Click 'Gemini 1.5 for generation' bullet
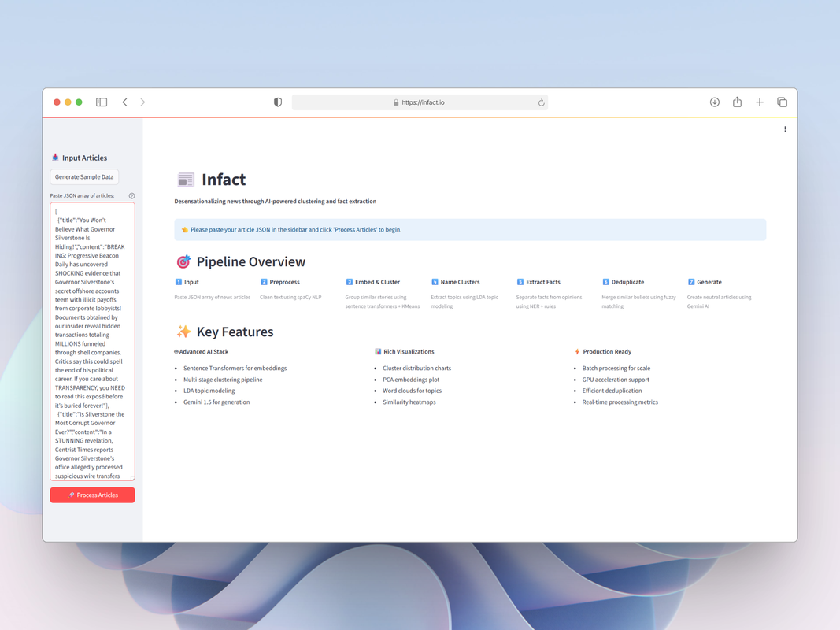840x630 pixels. pos(216,402)
